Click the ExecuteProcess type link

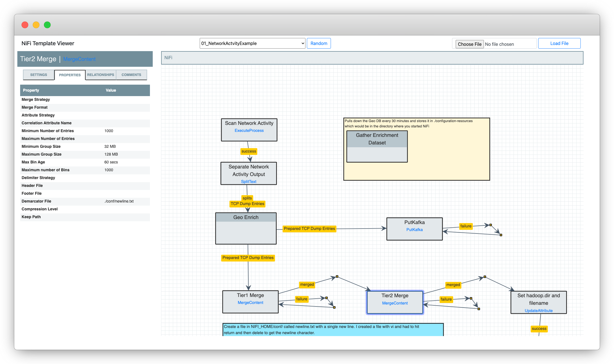(249, 130)
